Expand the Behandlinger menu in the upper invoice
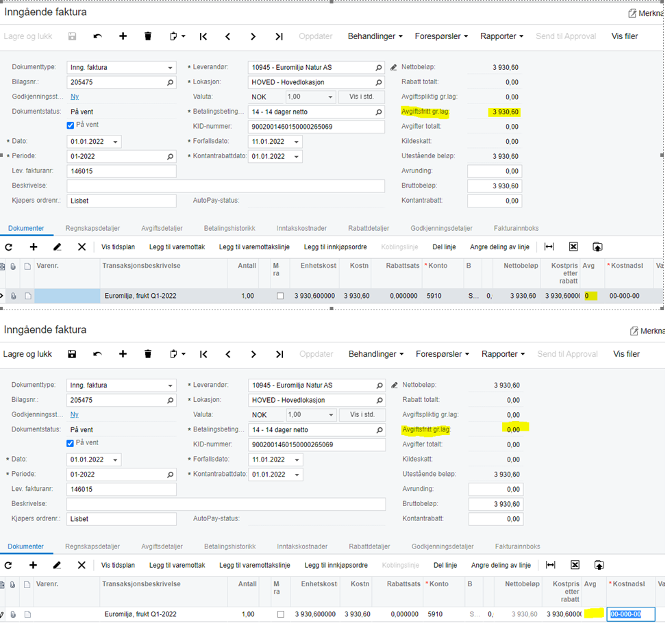 (375, 36)
